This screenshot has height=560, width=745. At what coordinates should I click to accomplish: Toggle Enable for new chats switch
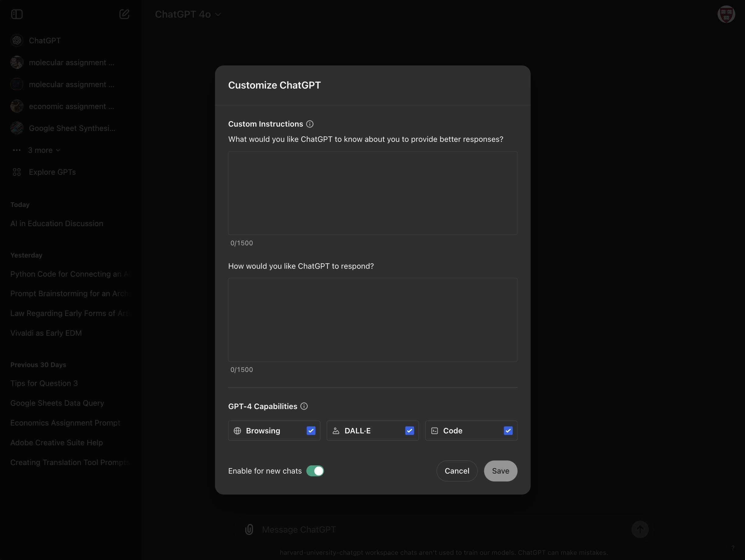pyautogui.click(x=315, y=471)
